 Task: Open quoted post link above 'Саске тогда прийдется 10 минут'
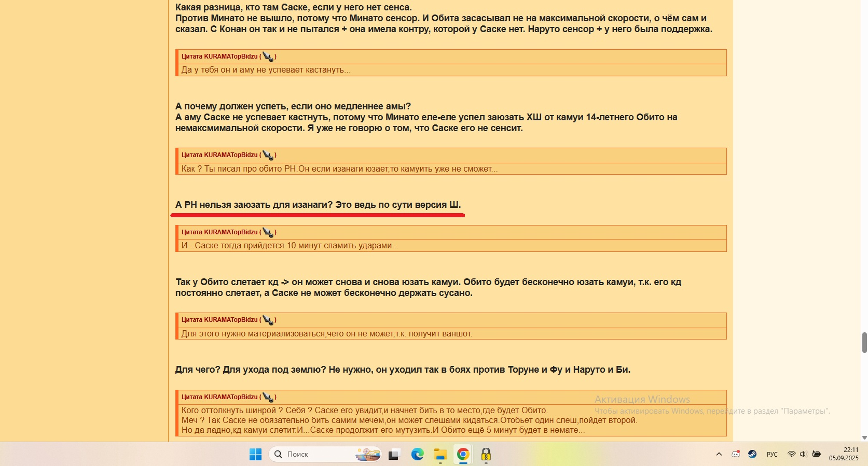point(268,232)
